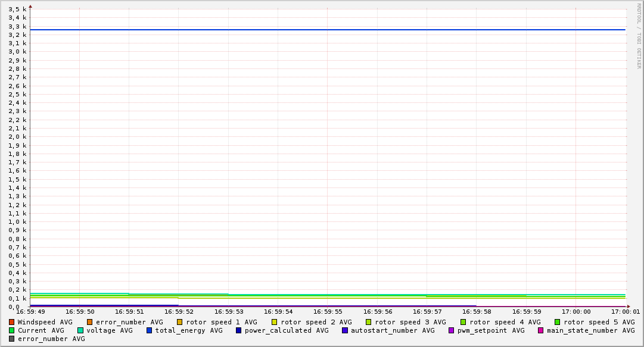Screen dimensions: 644x347
Task: Click the voltage AVG legend label
Action: [109, 330]
